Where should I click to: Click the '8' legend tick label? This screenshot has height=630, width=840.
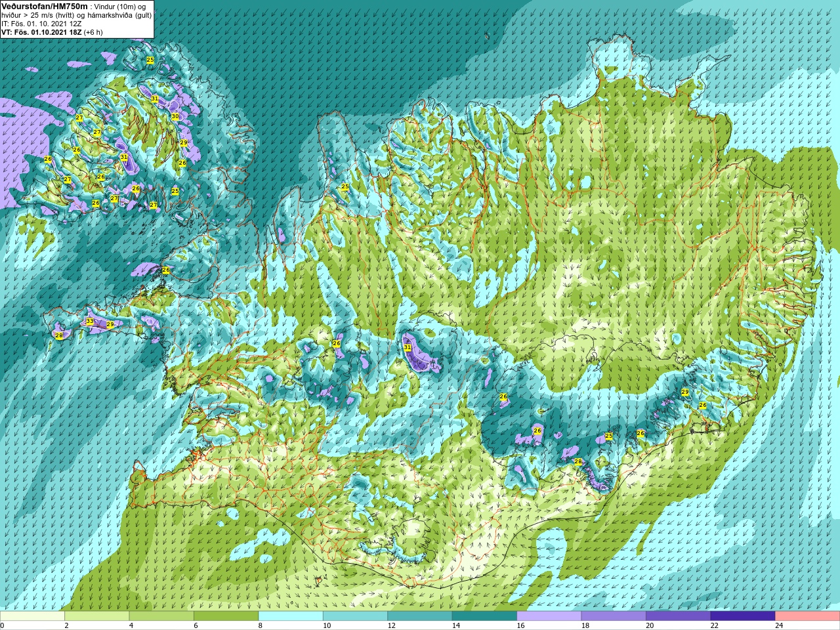(x=261, y=626)
